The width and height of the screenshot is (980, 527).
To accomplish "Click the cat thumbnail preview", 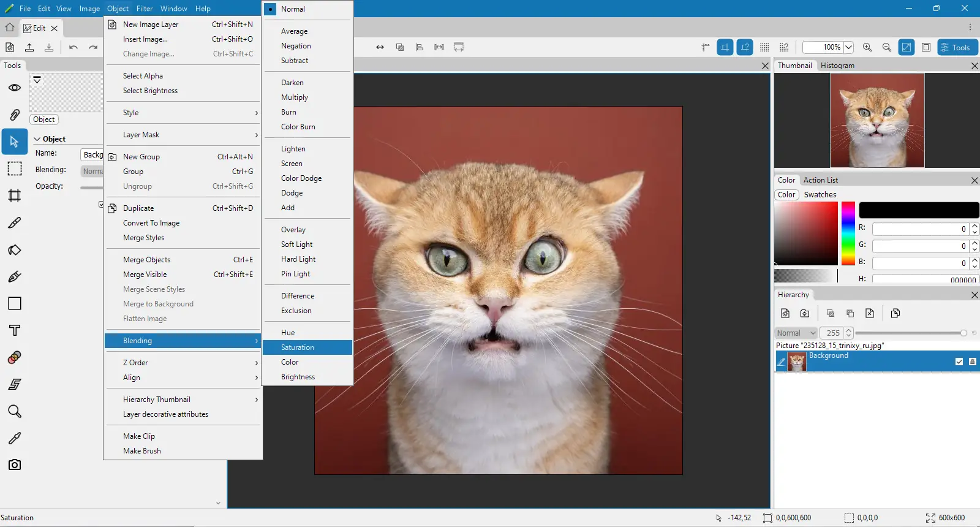I will click(x=877, y=120).
